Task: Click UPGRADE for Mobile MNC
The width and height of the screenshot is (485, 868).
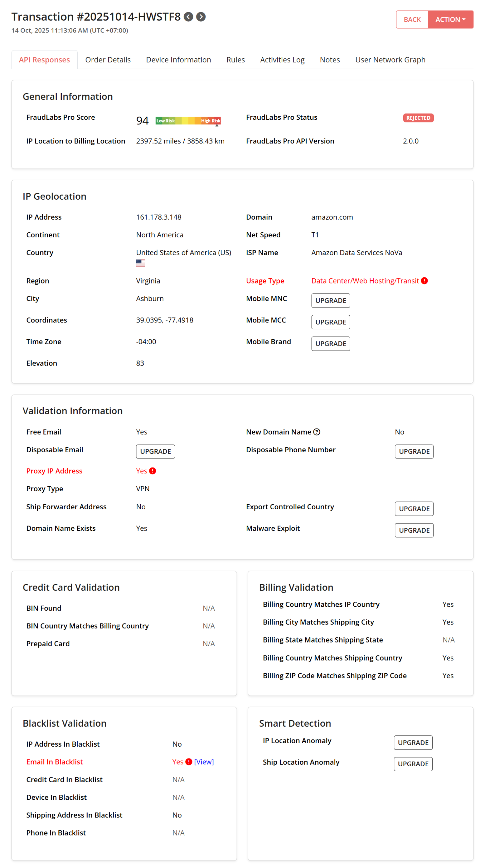Action: click(330, 300)
